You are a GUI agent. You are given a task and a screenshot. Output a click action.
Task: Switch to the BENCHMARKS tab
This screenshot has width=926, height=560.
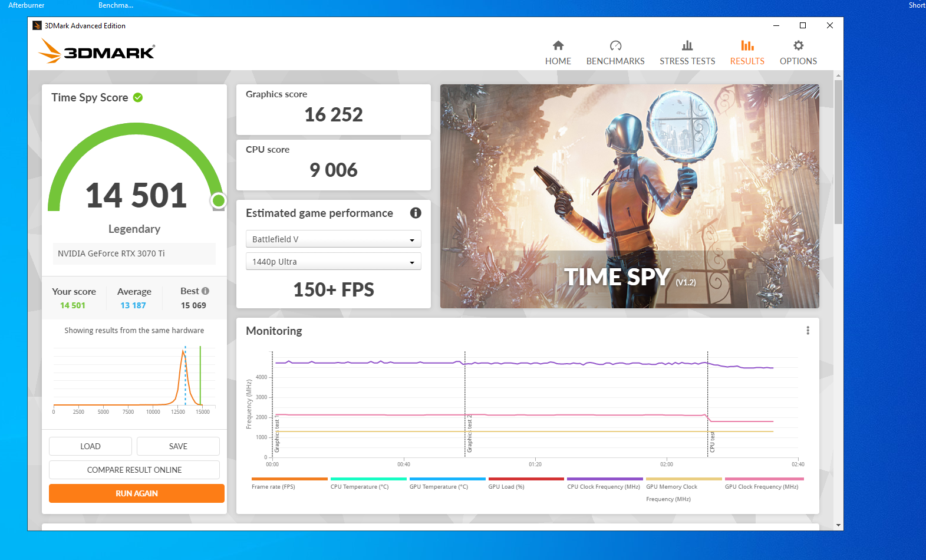click(x=615, y=61)
